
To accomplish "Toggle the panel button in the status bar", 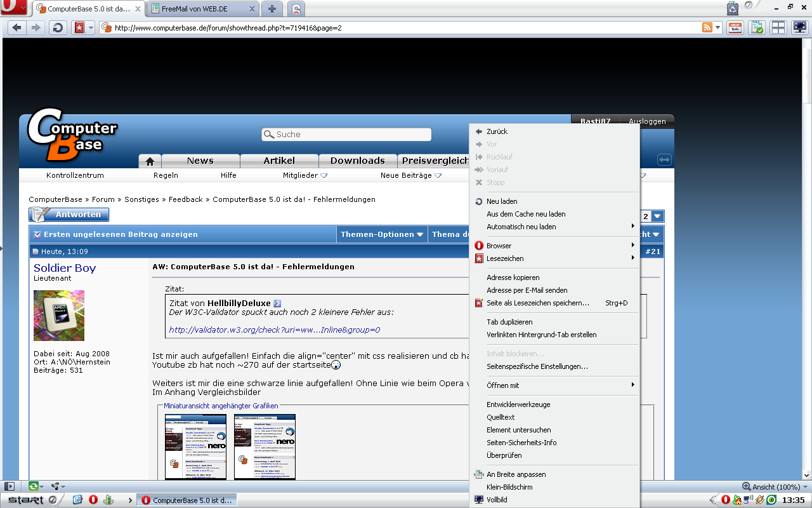I will tap(9, 486).
